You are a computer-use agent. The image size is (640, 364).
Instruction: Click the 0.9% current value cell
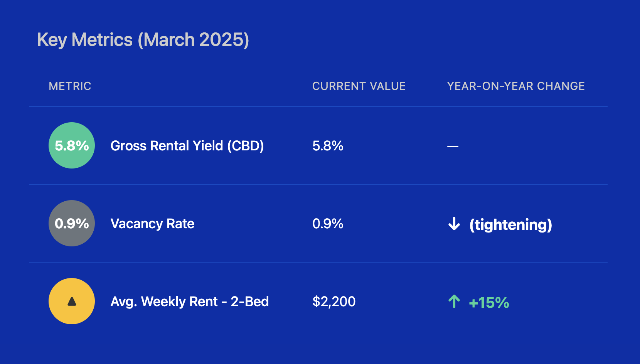click(328, 224)
